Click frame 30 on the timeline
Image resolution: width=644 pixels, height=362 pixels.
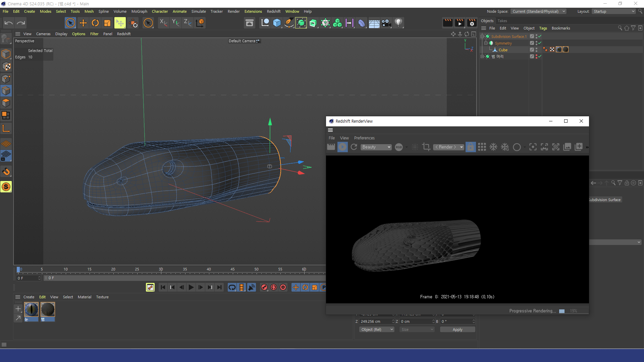[161, 270]
